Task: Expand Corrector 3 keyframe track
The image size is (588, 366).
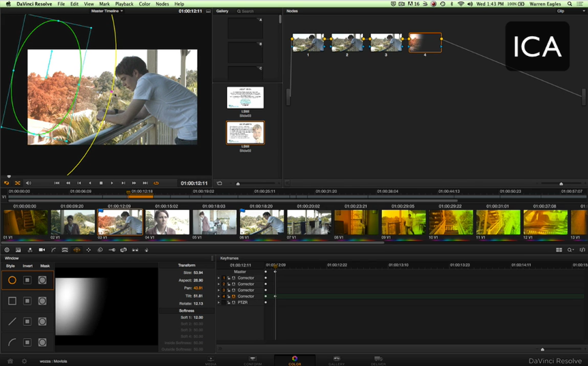Action: click(219, 290)
